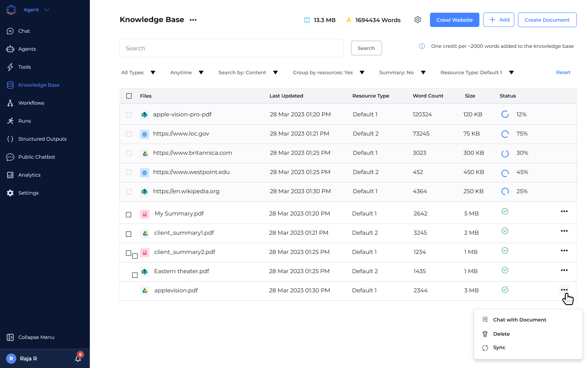Click the Create Document button
The height and width of the screenshot is (368, 588).
point(547,20)
